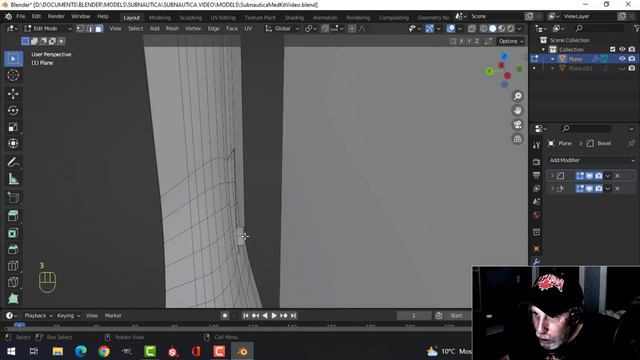This screenshot has height=360, width=640.
Task: Open the File menu
Action: (x=20, y=16)
